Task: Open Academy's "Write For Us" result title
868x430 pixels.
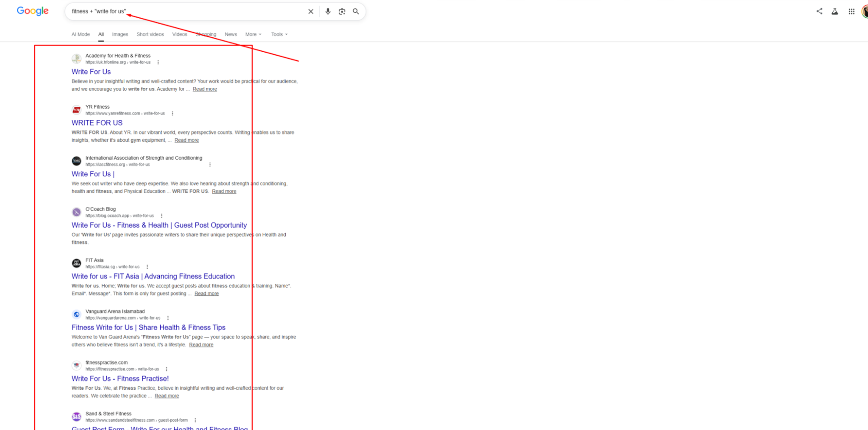Action: pyautogui.click(x=91, y=72)
